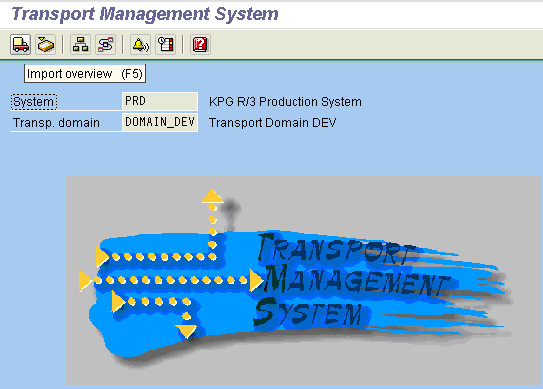Open the red question-mark help book
This screenshot has width=543, height=389.
tap(200, 44)
